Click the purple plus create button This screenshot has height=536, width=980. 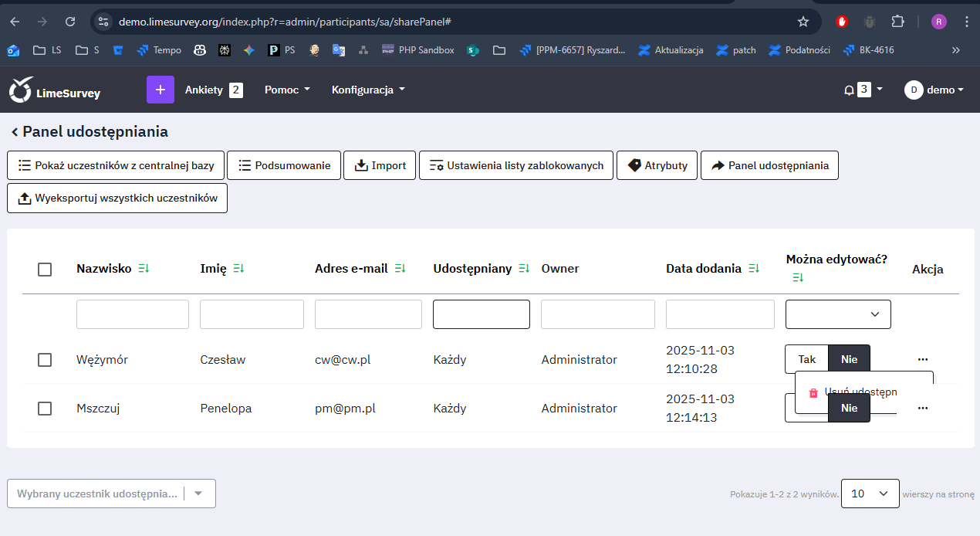tap(161, 90)
